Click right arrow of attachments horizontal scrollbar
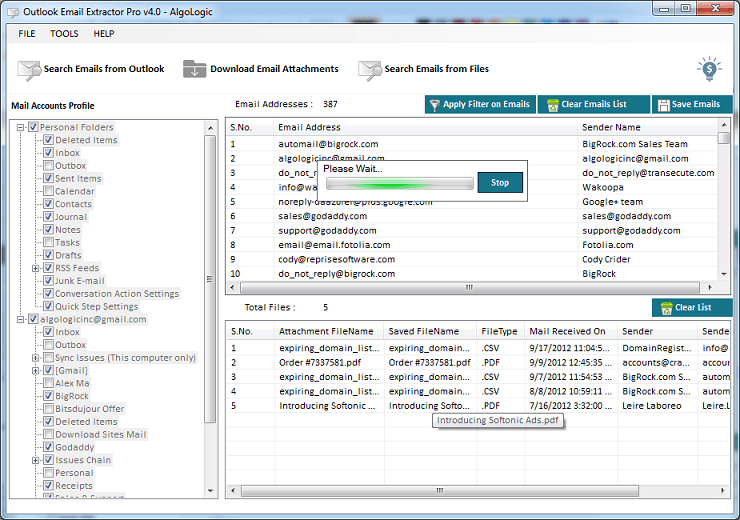Screen dimensions: 740x520 723,491
